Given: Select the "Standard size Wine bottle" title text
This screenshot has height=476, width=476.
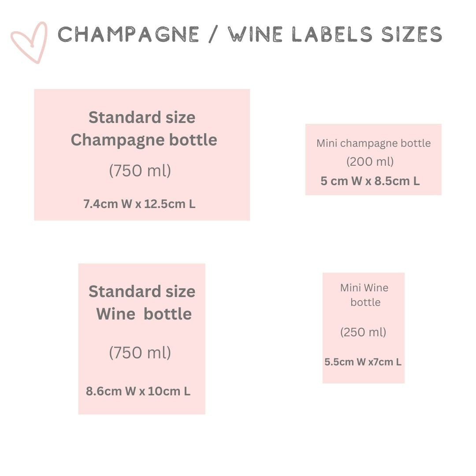Looking at the screenshot, I should click(x=142, y=303).
